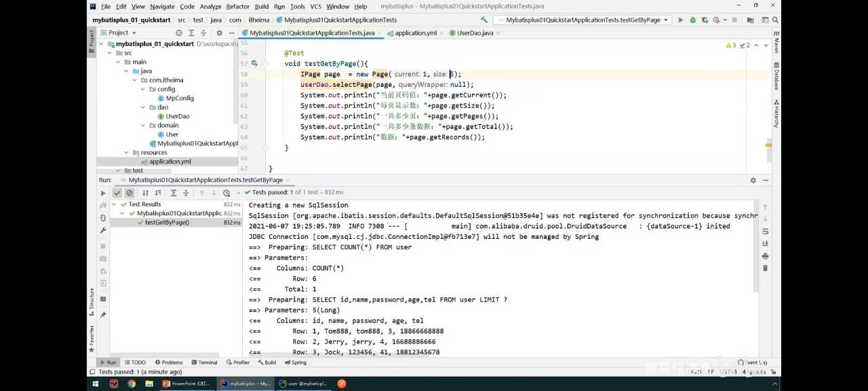Toggle the Favorites tool window stripe
Image resolution: width=868 pixels, height=391 pixels.
pos(92,337)
